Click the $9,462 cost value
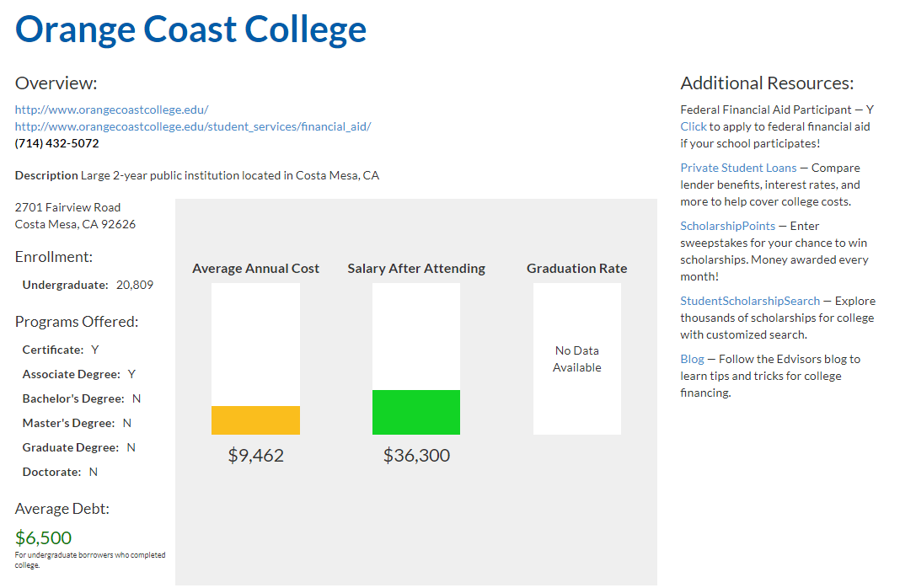Viewport: 916px width, 588px height. pos(256,456)
